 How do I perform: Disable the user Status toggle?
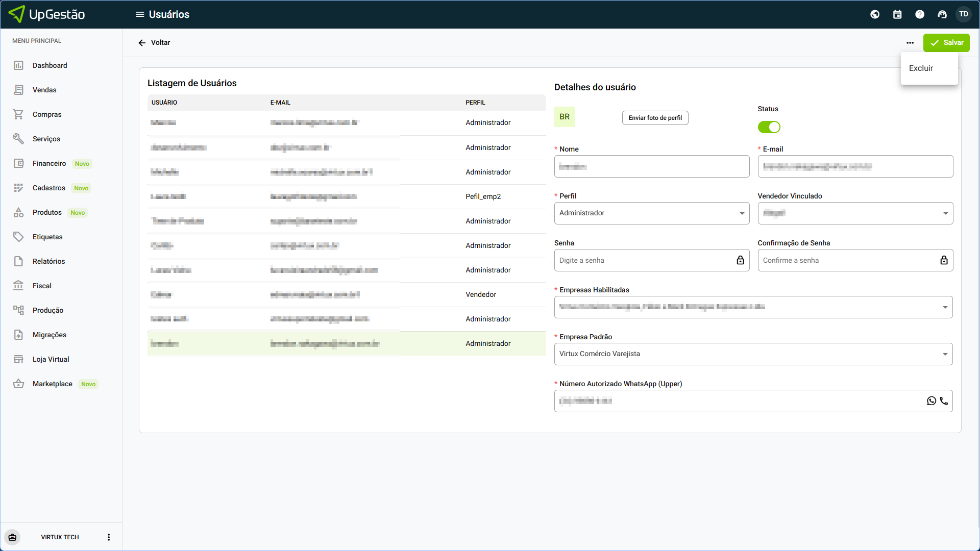click(769, 127)
